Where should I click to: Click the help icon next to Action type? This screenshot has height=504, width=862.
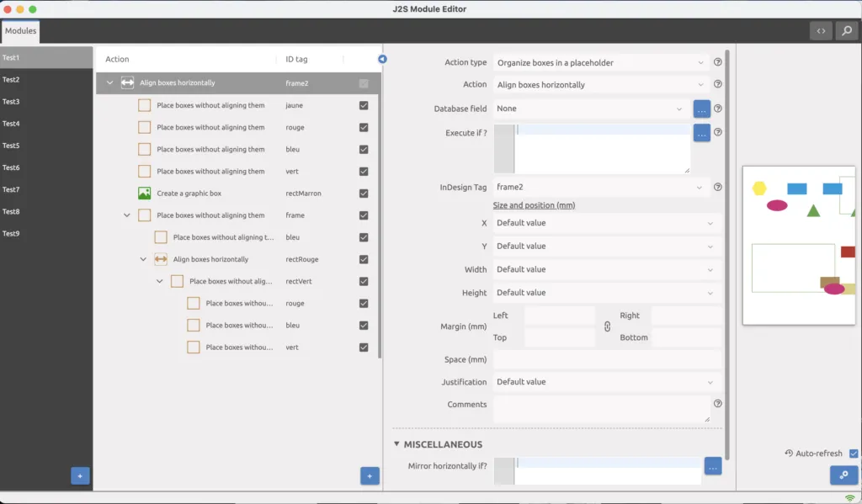tap(718, 62)
